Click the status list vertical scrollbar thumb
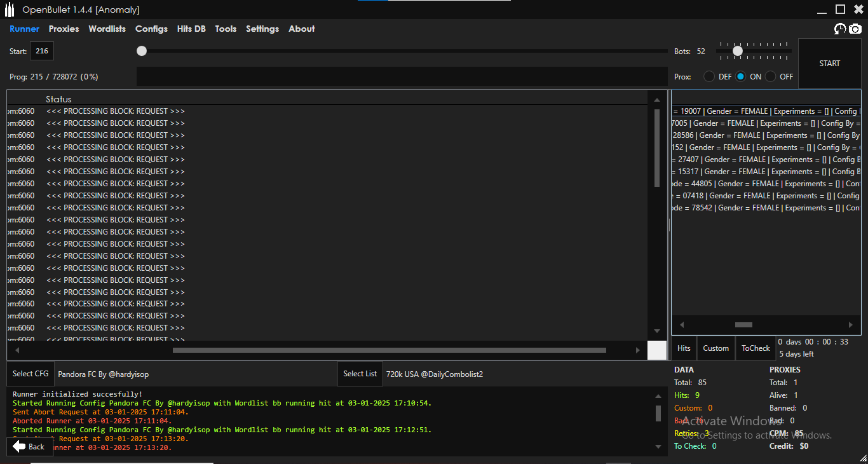Viewport: 868px width, 464px height. point(657,148)
